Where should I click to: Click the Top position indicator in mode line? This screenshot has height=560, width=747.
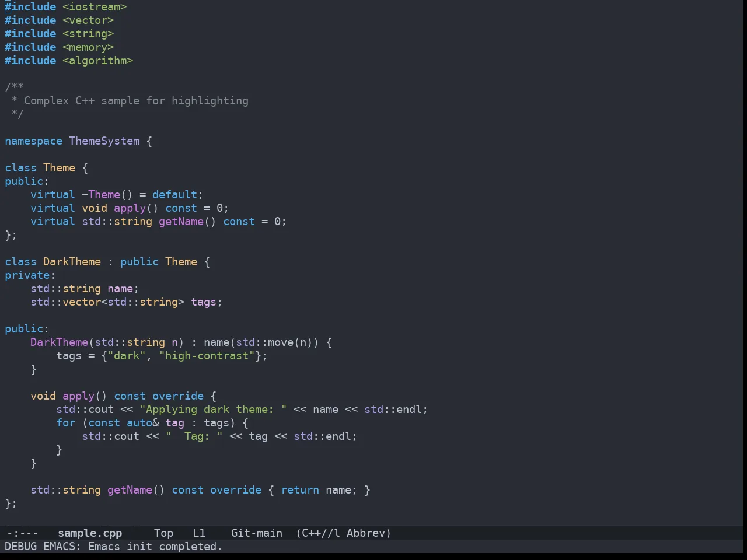tap(164, 533)
